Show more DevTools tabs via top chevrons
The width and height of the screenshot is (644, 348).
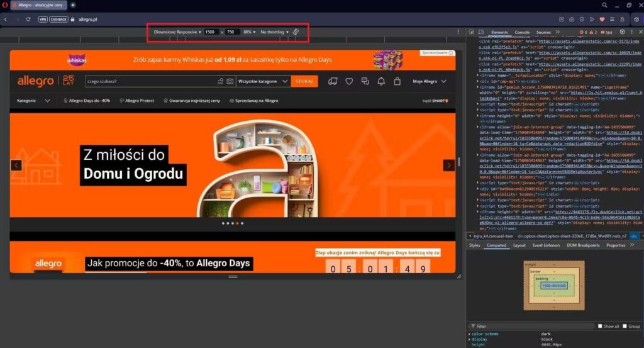tap(558, 31)
